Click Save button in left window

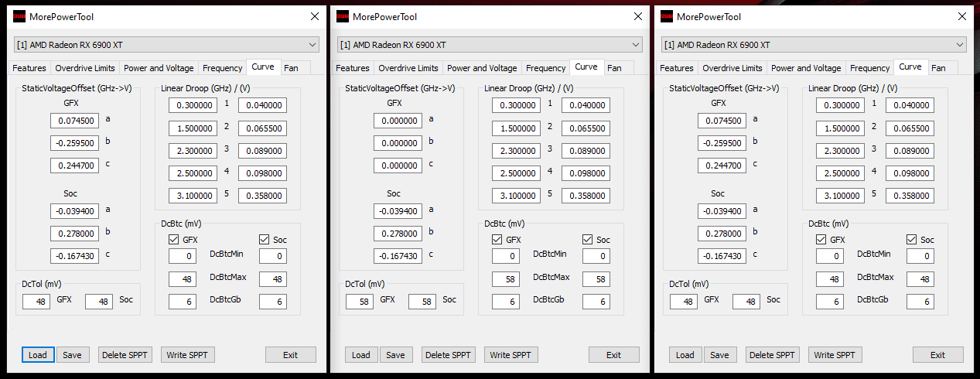72,355
